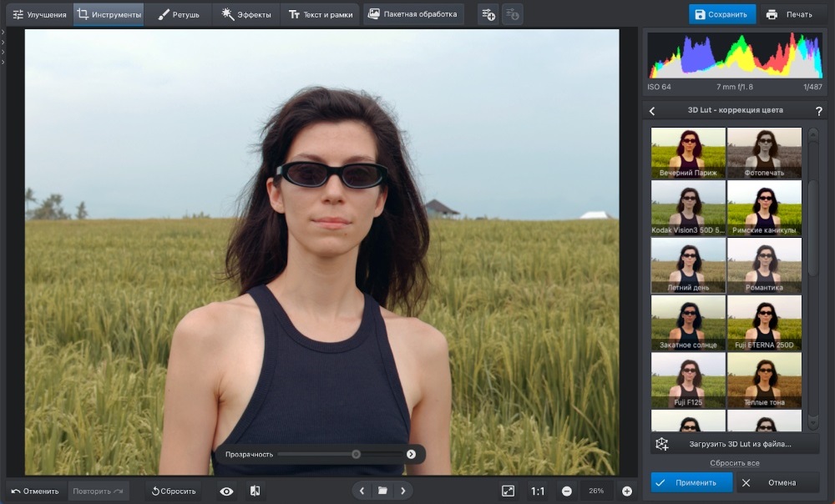Viewport: 835px width, 504px height.
Task: Zoom out using the minus icon
Action: 569,491
